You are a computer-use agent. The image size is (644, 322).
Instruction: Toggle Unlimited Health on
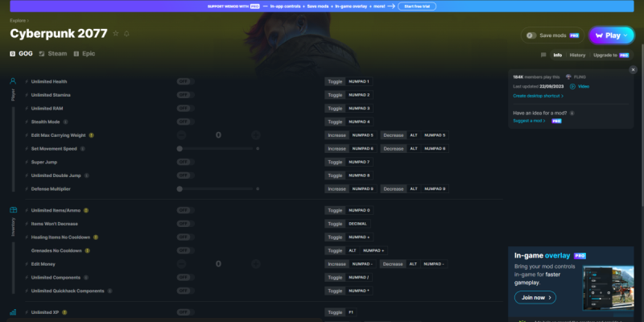coord(184,81)
